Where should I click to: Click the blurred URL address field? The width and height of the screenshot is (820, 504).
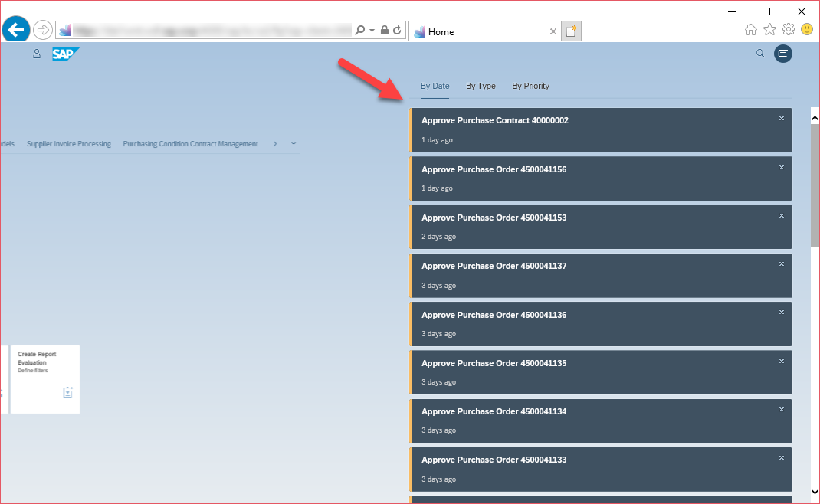pyautogui.click(x=212, y=31)
